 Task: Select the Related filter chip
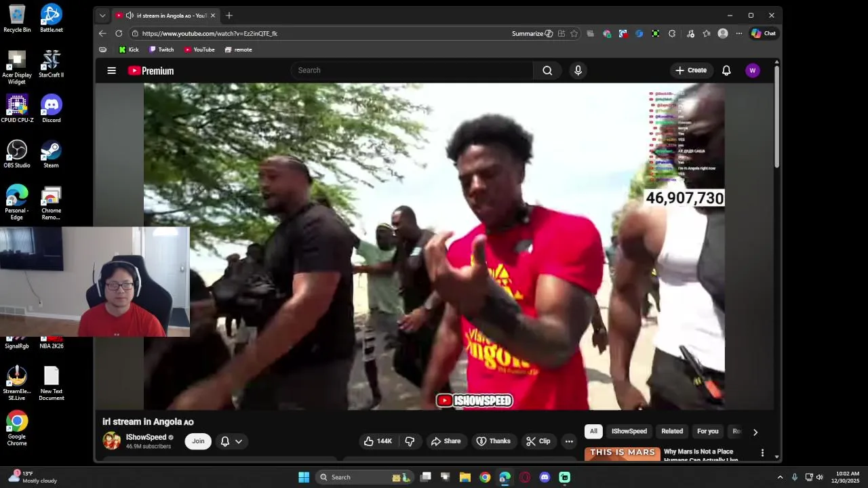(672, 431)
